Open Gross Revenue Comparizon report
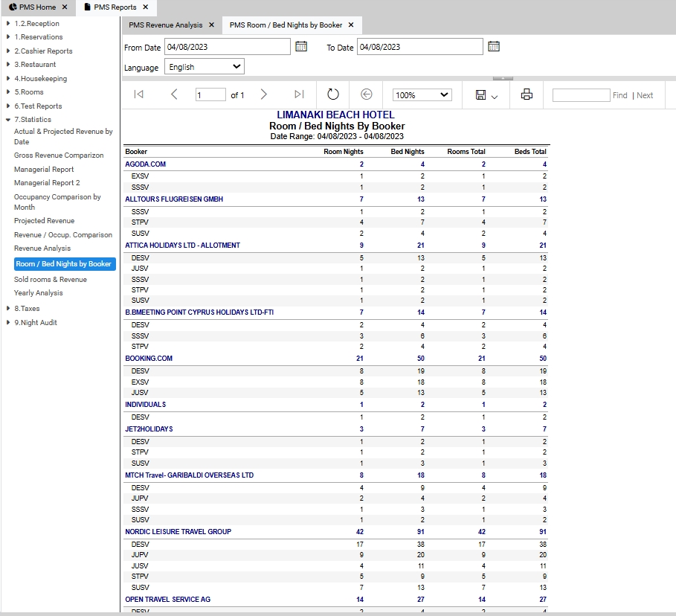This screenshot has height=616, width=676. 59,155
